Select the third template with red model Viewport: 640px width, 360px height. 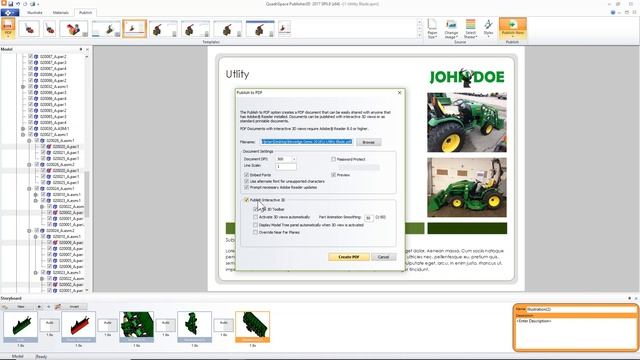coord(73,29)
